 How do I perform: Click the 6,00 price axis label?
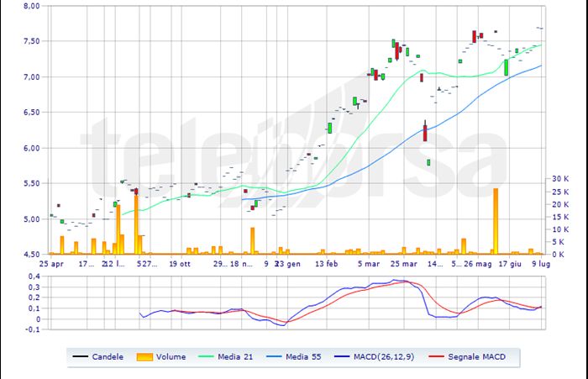(32, 148)
